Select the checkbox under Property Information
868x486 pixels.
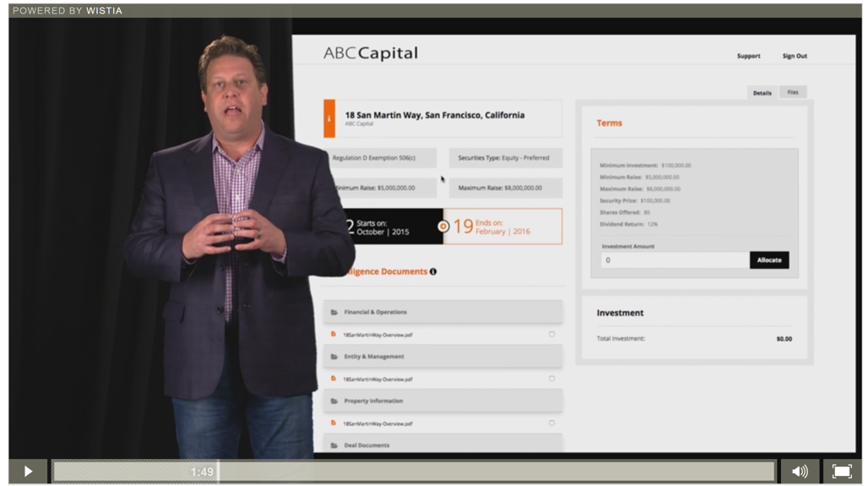(552, 423)
